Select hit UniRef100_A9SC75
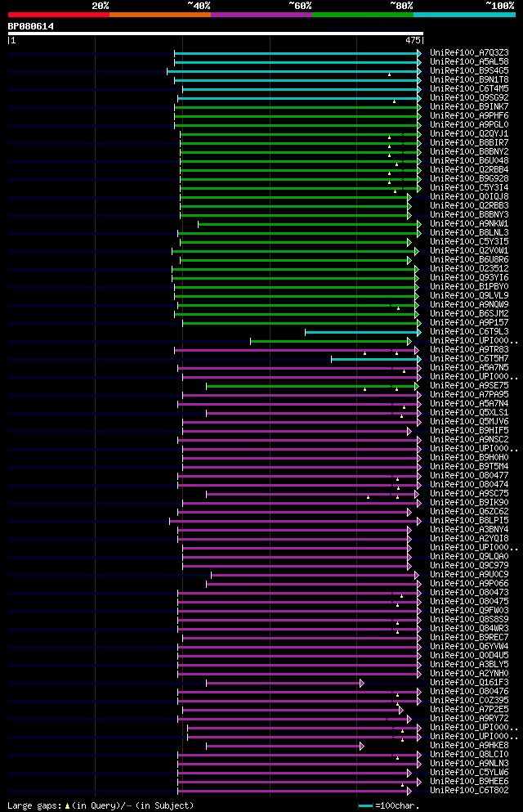 (x=469, y=494)
